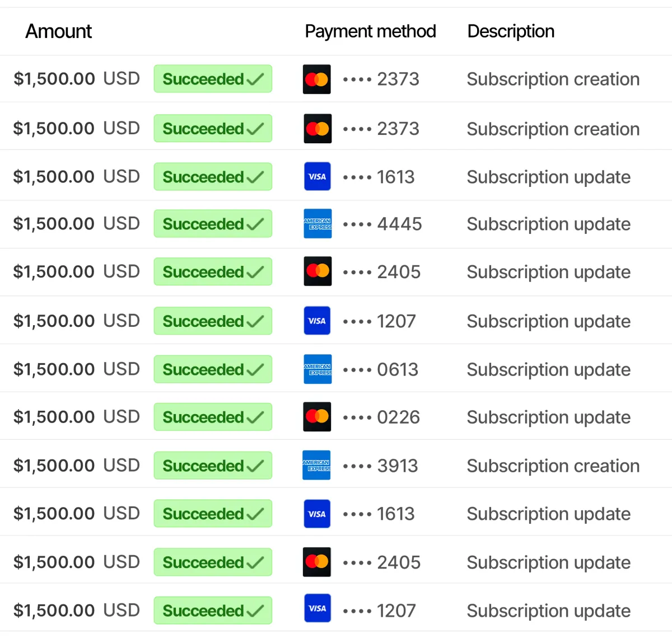Screen dimensions: 672x643
Task: Select the Succeeded status on the 0226 payment
Action: pos(213,417)
